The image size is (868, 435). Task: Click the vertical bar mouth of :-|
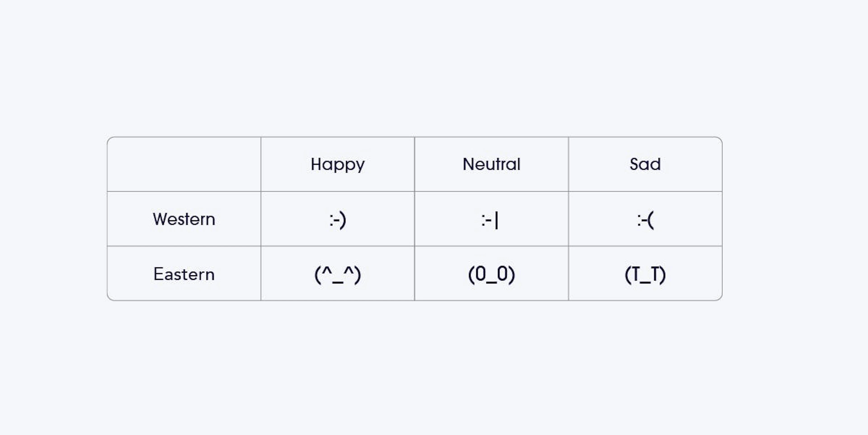point(497,220)
